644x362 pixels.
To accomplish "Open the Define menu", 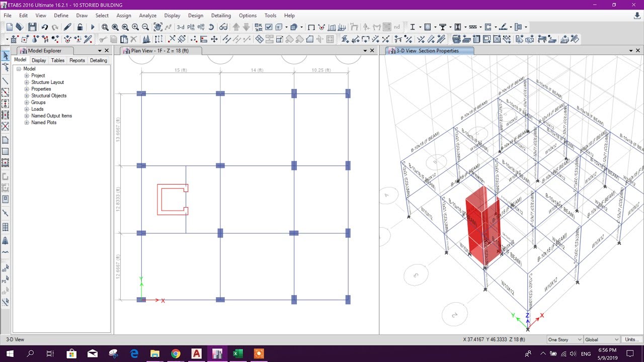I will 61,16.
